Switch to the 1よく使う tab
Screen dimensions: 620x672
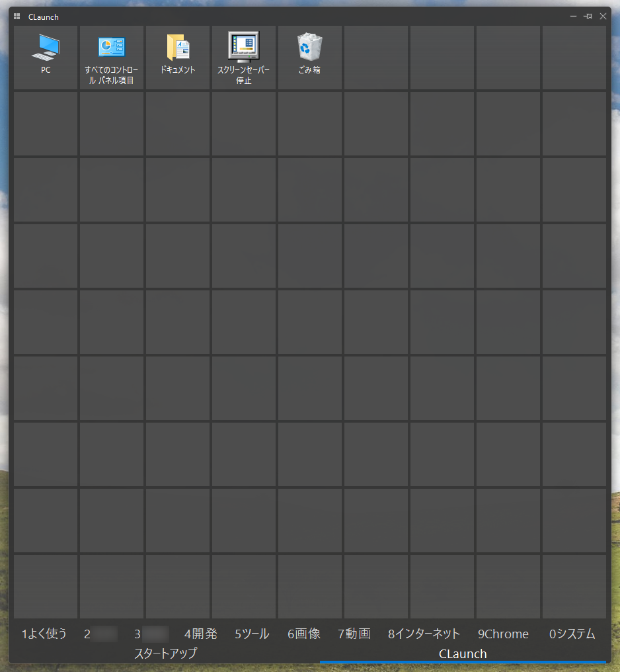pos(44,634)
